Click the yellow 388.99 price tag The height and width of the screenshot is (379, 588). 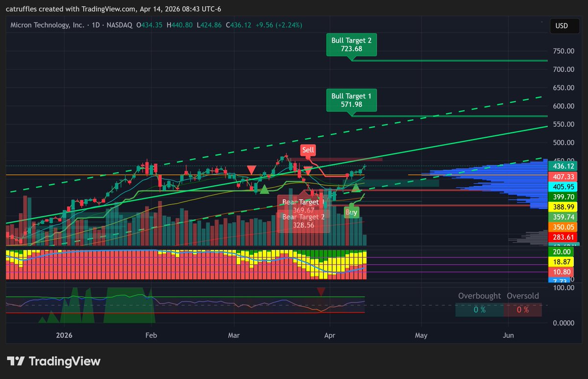tap(562, 207)
